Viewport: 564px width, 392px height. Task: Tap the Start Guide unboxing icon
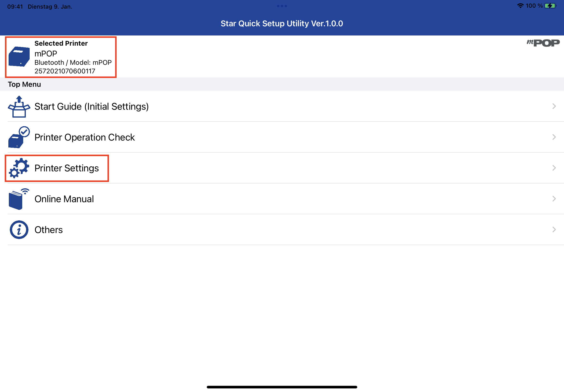(x=19, y=107)
